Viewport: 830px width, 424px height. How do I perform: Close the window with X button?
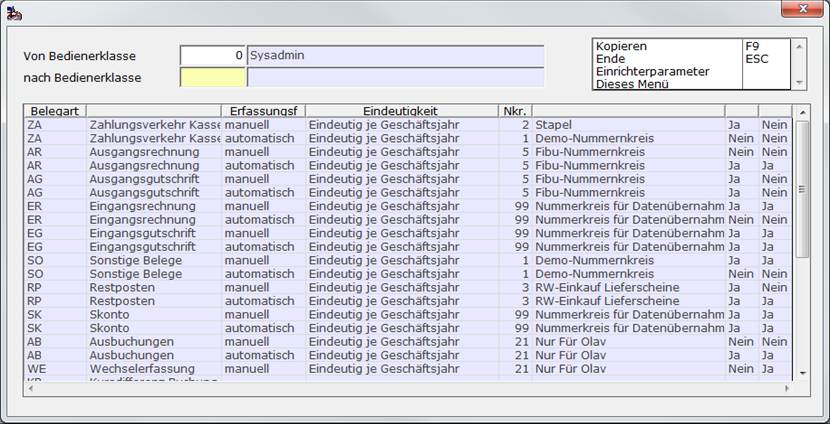(x=802, y=8)
